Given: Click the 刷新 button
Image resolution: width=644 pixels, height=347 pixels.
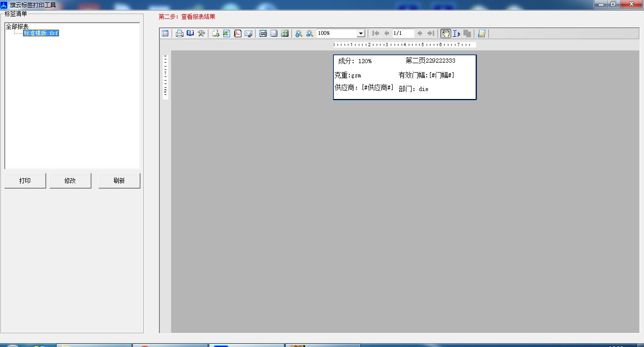Looking at the screenshot, I should click(119, 181).
